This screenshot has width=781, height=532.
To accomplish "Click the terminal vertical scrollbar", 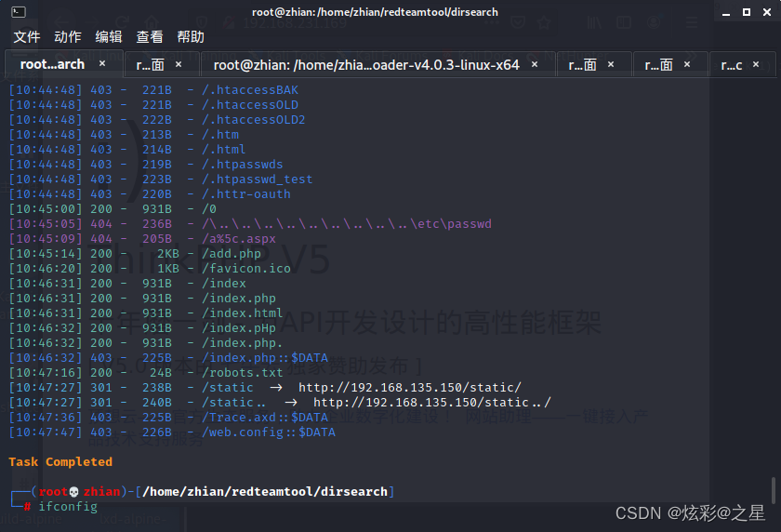I will pos(773,491).
